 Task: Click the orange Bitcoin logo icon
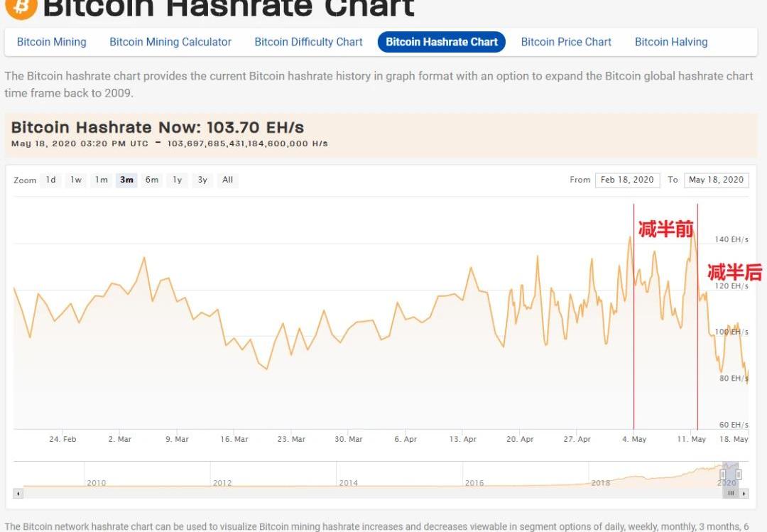pyautogui.click(x=21, y=7)
